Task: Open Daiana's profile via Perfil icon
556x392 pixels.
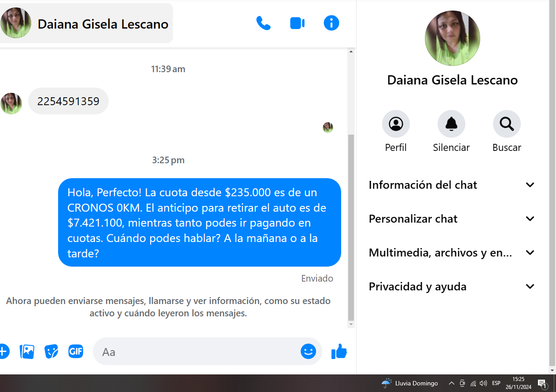Action: pos(396,124)
